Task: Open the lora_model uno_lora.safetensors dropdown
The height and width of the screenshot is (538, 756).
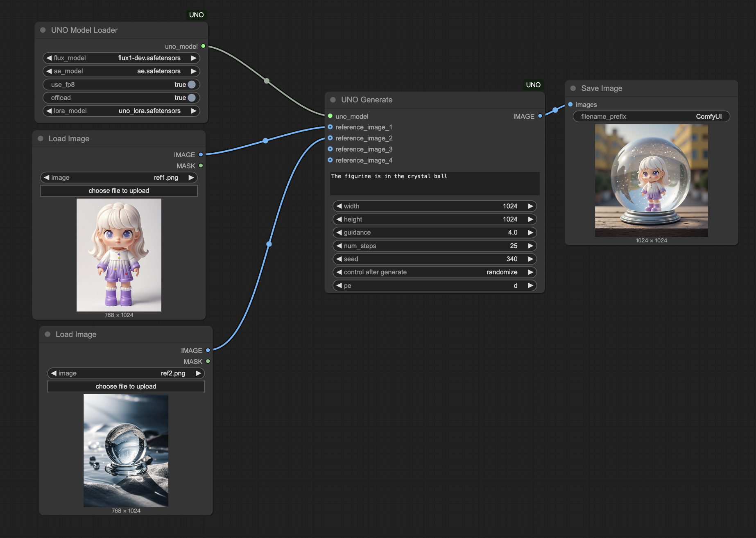Action: click(121, 111)
